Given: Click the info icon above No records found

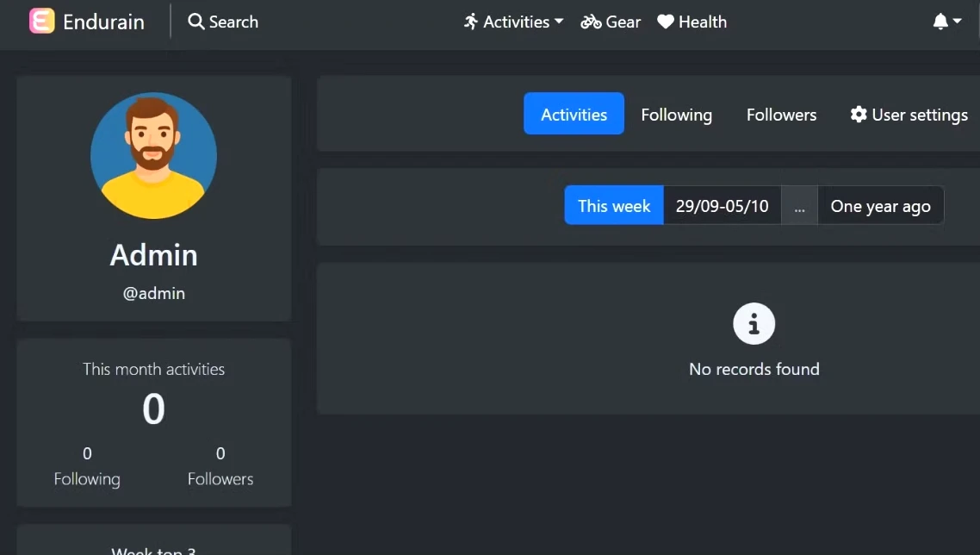Looking at the screenshot, I should pyautogui.click(x=754, y=324).
